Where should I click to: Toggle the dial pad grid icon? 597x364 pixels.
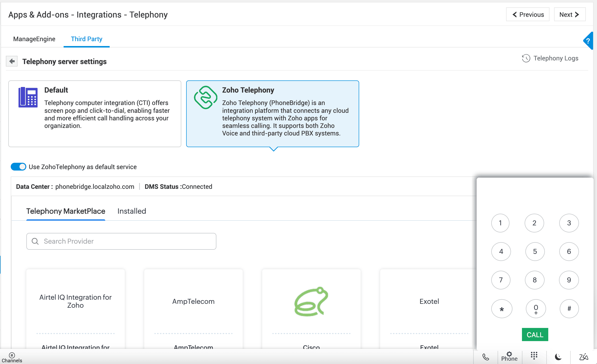click(534, 356)
